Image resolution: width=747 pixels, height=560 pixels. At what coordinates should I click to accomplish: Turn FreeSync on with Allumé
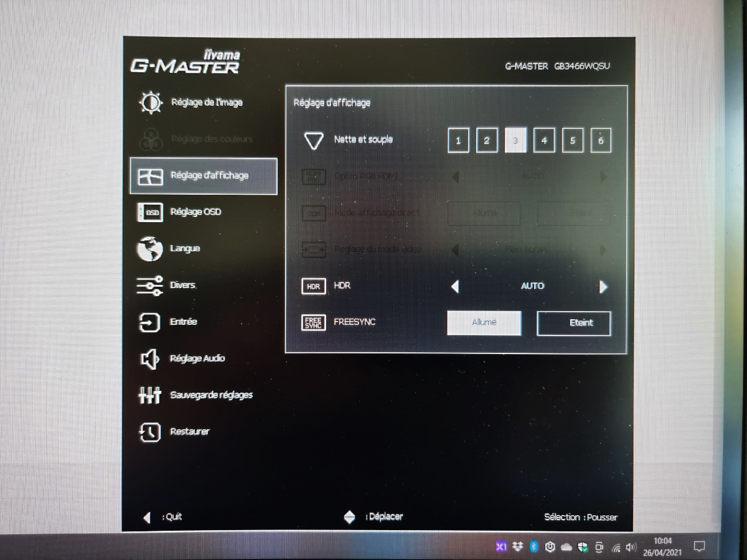coord(484,323)
